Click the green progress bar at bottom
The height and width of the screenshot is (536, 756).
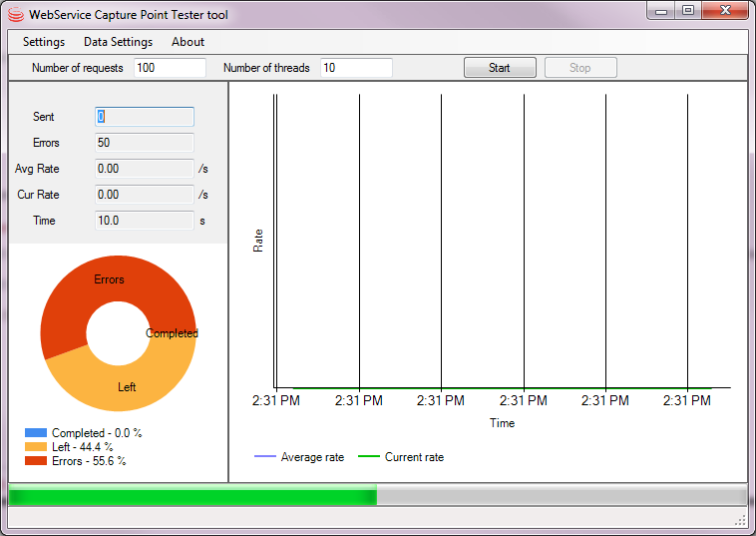pos(191,496)
